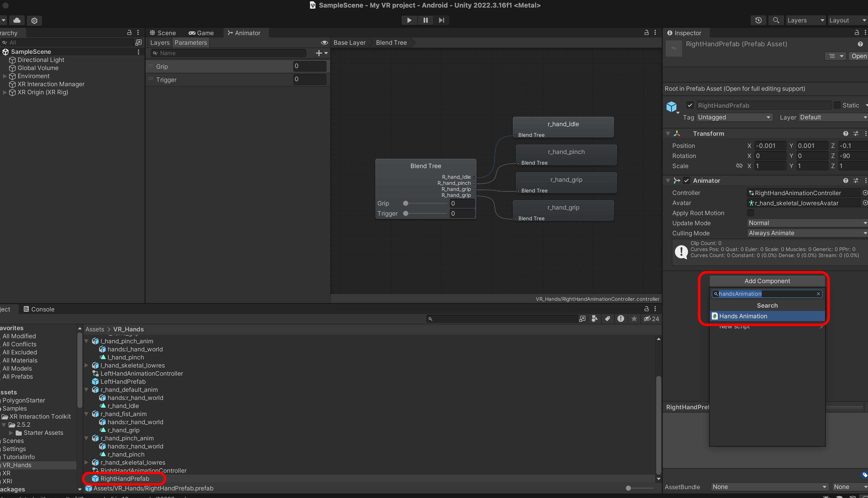Click the Open prefab button

pyautogui.click(x=858, y=56)
